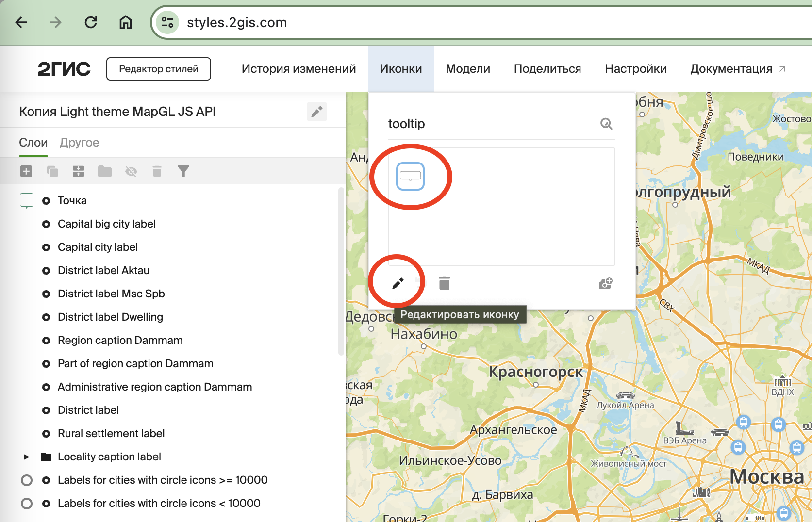
Task: Click the Москва label on the map
Action: point(767,477)
